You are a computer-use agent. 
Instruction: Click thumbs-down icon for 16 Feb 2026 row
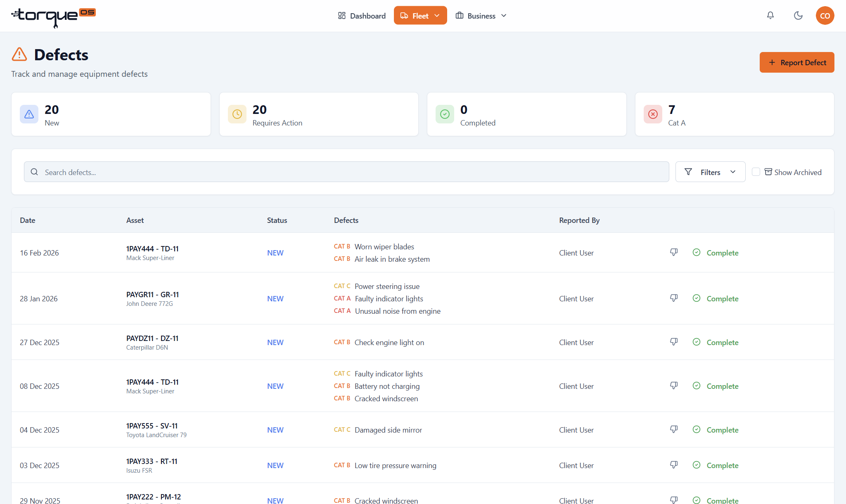coord(674,252)
